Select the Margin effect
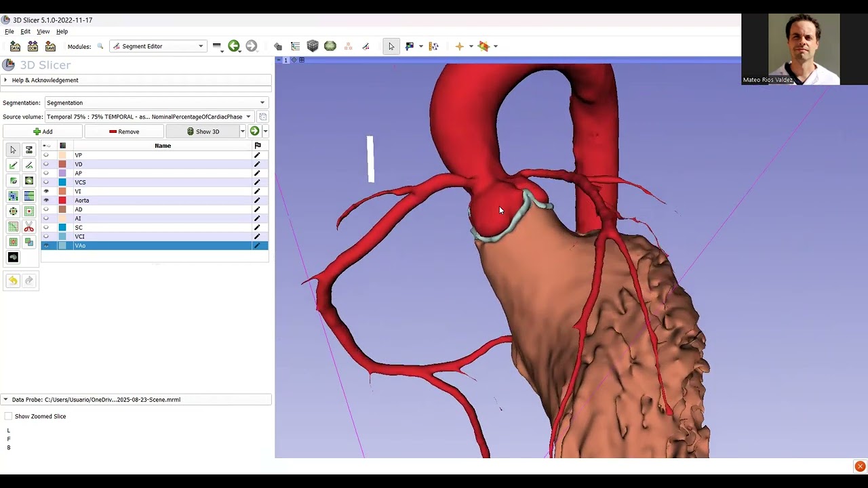Image resolution: width=868 pixels, height=488 pixels. 13,211
